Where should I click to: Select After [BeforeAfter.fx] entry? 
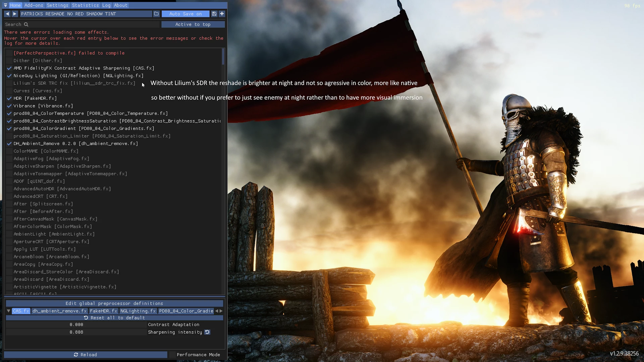(43, 212)
